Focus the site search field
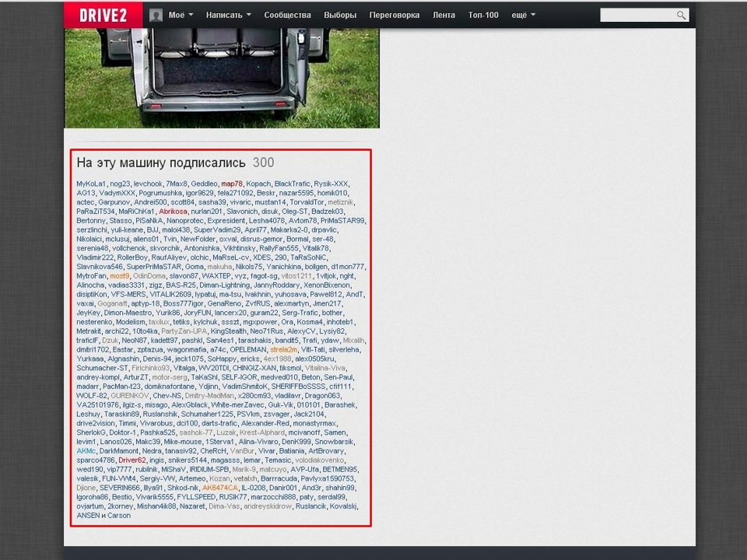Image resolution: width=747 pixels, height=560 pixels. tap(638, 16)
